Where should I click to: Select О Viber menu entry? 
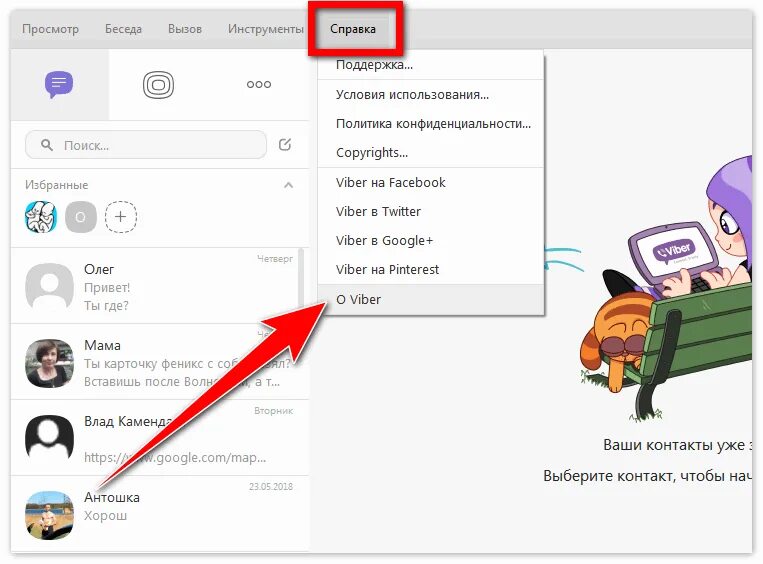(431, 299)
